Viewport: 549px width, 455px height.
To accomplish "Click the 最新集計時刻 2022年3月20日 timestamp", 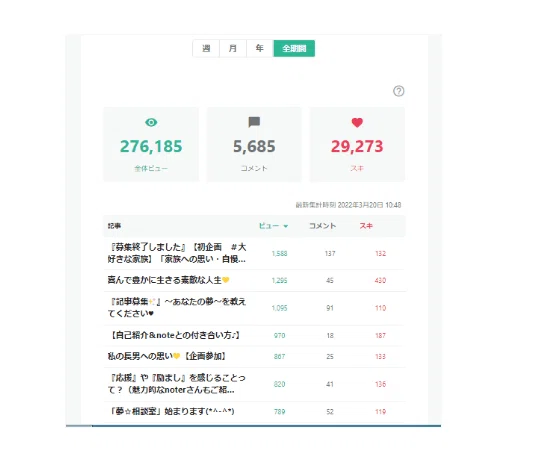I will (348, 205).
